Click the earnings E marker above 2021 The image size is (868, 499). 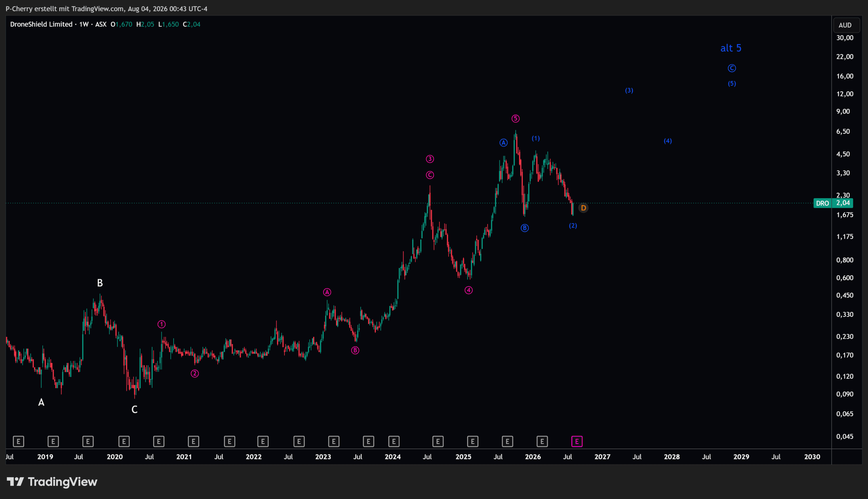[194, 441]
